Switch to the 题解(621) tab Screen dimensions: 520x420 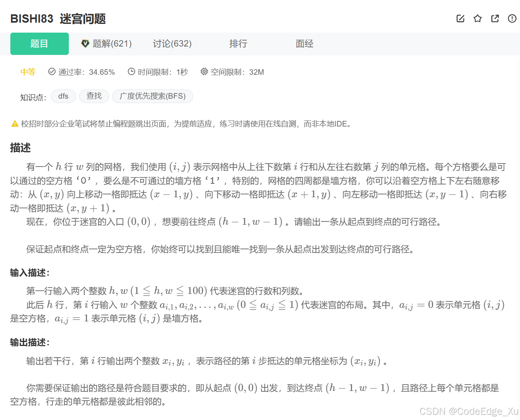click(x=111, y=44)
